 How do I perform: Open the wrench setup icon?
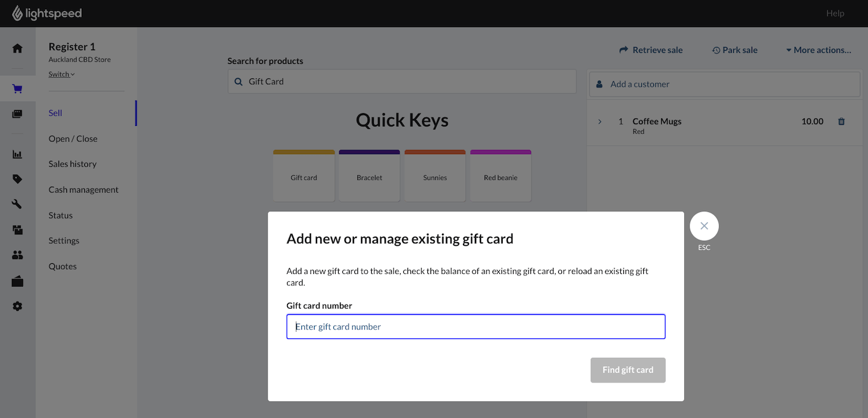coord(17,204)
